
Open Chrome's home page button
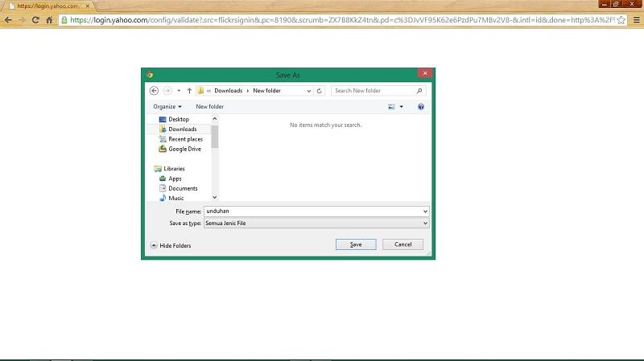[50, 19]
